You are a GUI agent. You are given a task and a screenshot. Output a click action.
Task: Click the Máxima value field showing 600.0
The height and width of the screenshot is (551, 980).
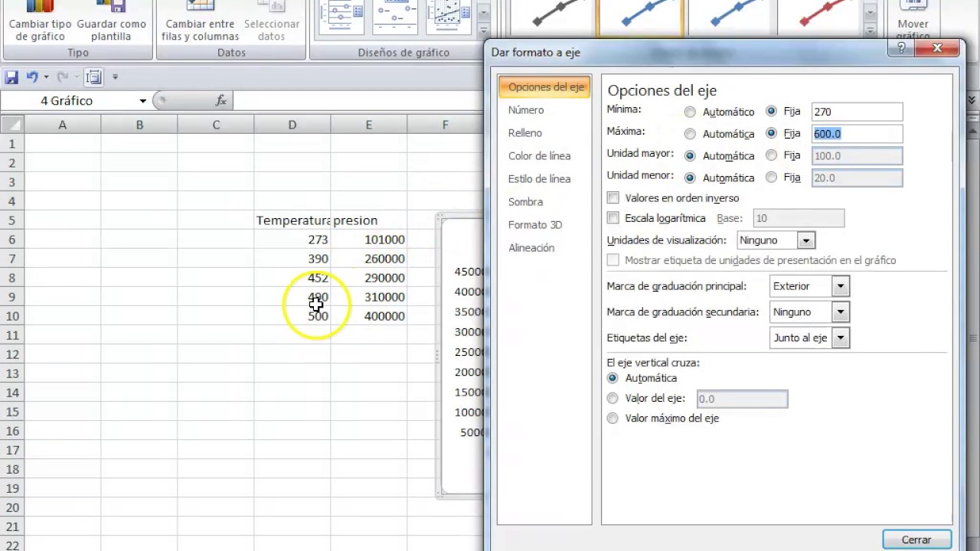pyautogui.click(x=857, y=134)
